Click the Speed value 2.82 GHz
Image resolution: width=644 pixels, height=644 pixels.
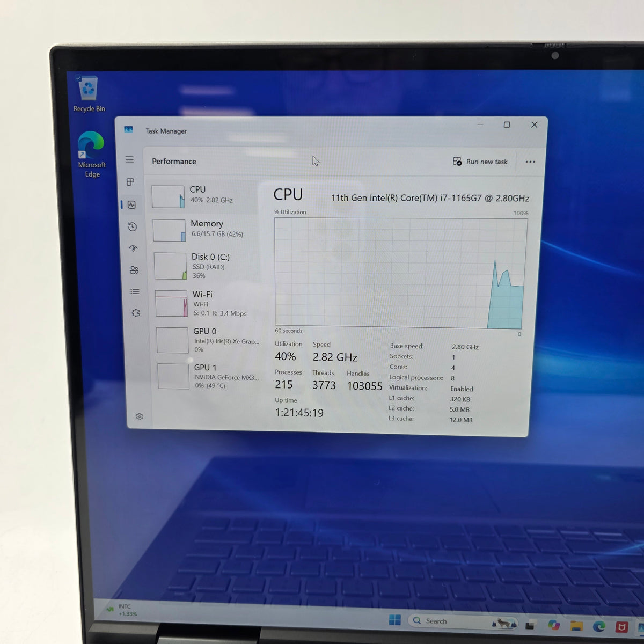click(x=335, y=357)
